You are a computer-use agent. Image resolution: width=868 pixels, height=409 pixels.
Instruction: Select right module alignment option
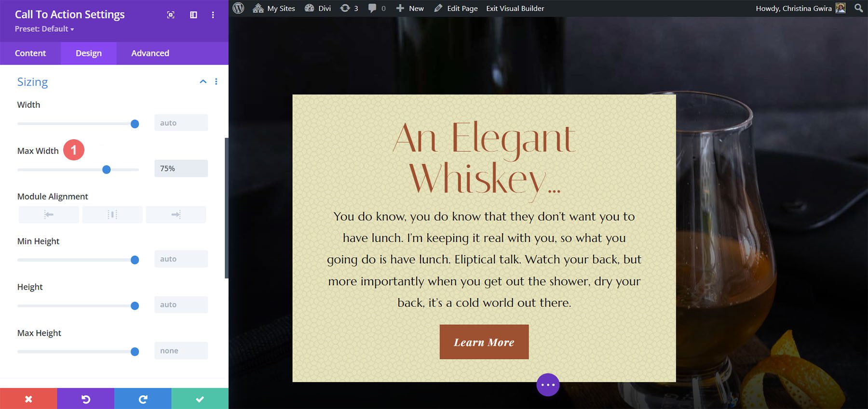tap(176, 214)
